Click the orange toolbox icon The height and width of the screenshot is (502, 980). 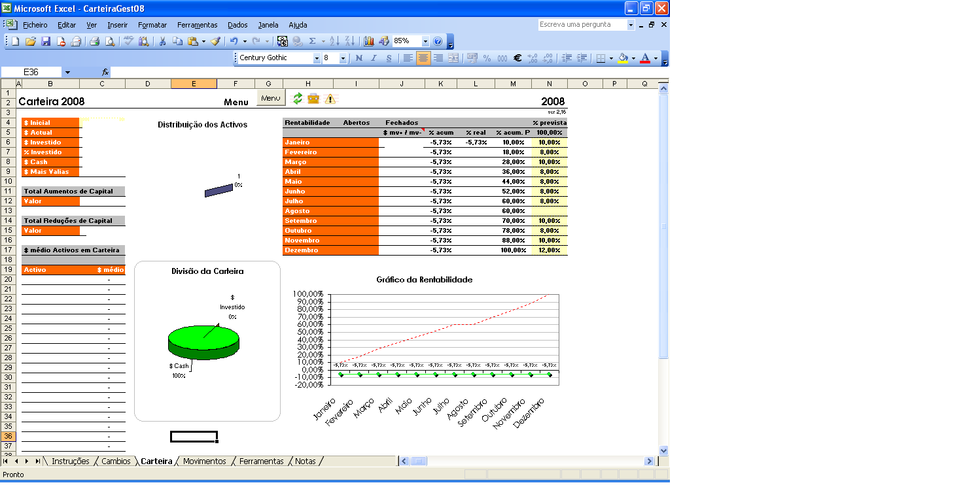click(x=313, y=99)
